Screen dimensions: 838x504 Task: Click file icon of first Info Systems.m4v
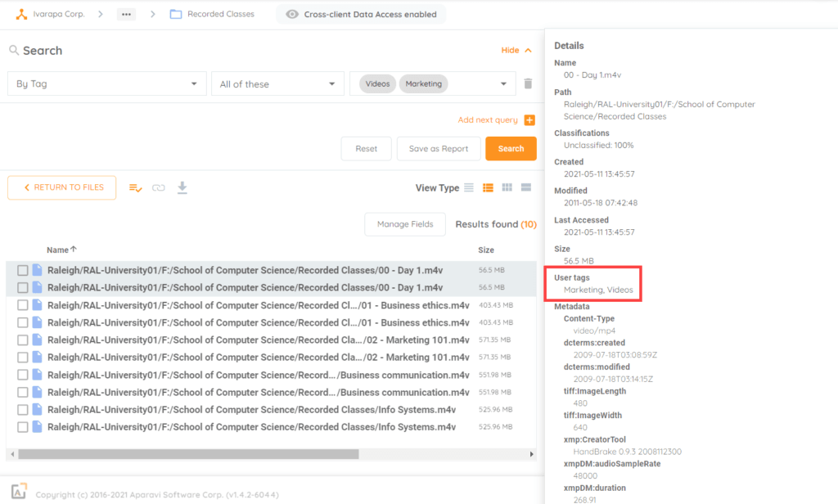coord(37,409)
